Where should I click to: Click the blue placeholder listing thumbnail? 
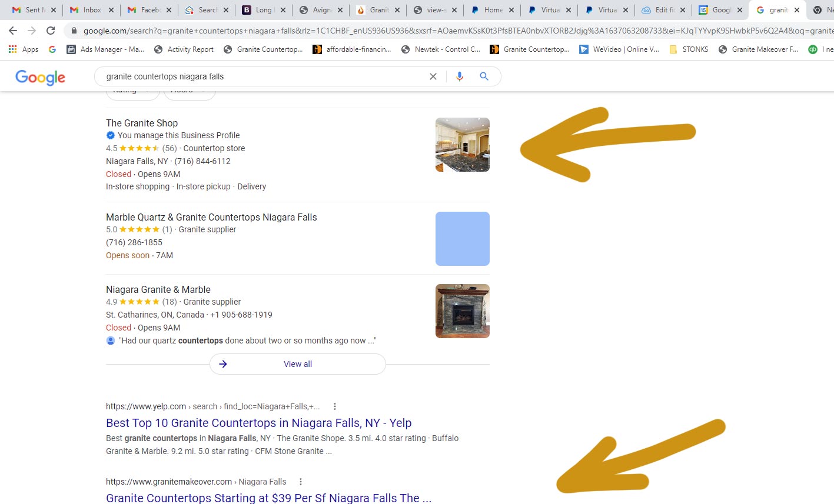[x=463, y=239]
